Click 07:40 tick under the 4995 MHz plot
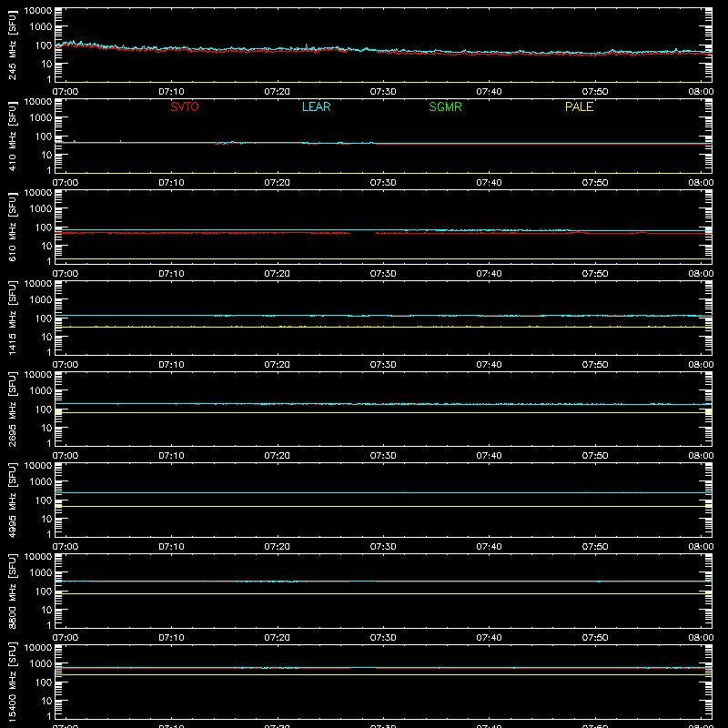The image size is (728, 728). [489, 547]
